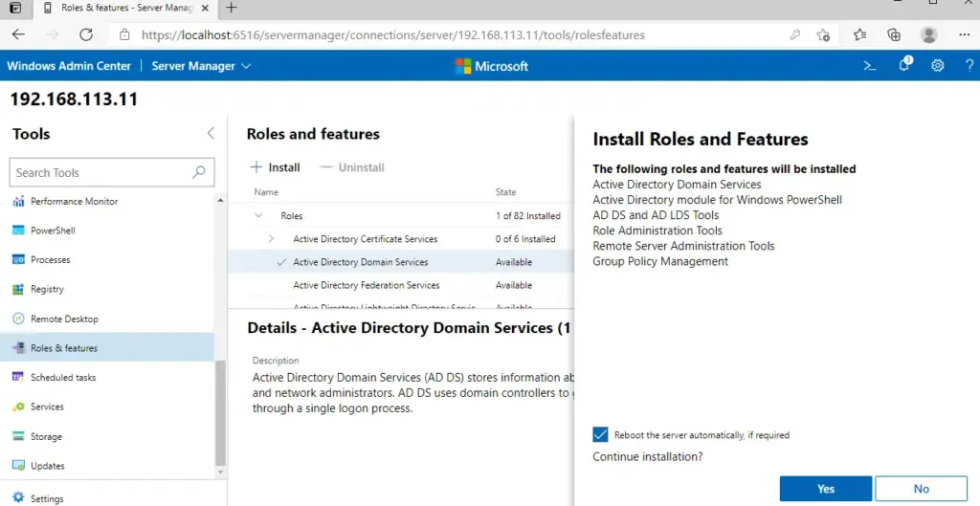Viewport: 980px width, 506px height.
Task: Click the 192.168.113.11 server heading
Action: 74,99
